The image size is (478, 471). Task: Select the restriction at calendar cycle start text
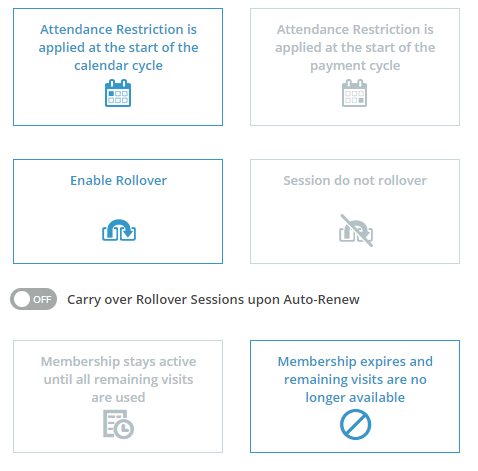118,47
